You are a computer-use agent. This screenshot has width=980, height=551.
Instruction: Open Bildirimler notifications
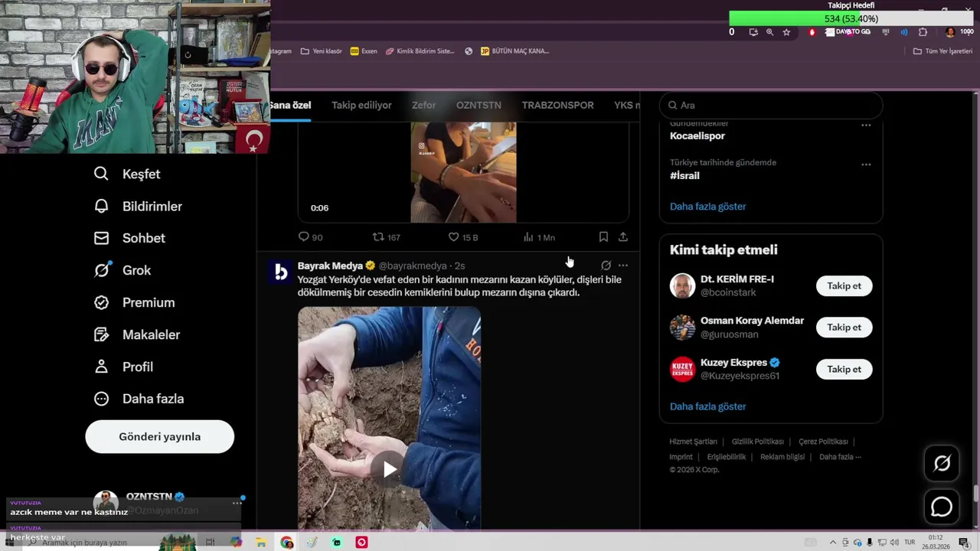137,206
